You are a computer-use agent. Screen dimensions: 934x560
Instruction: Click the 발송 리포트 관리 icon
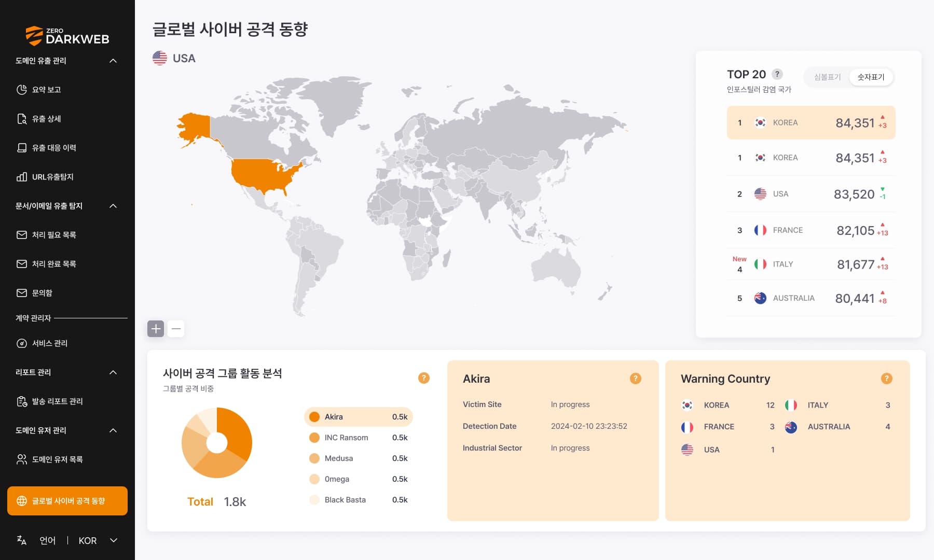point(22,401)
